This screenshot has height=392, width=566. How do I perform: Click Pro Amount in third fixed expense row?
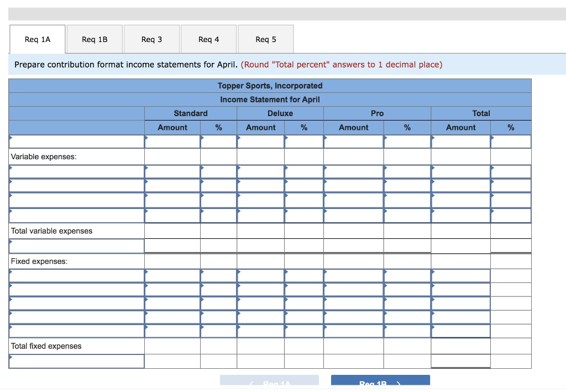[x=354, y=303]
